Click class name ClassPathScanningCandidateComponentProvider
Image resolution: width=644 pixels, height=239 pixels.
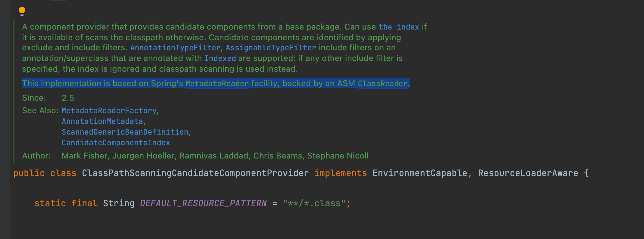[195, 173]
